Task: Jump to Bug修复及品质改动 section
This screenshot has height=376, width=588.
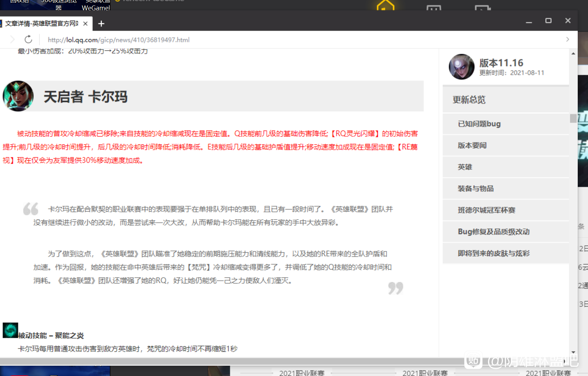Action: point(506,232)
